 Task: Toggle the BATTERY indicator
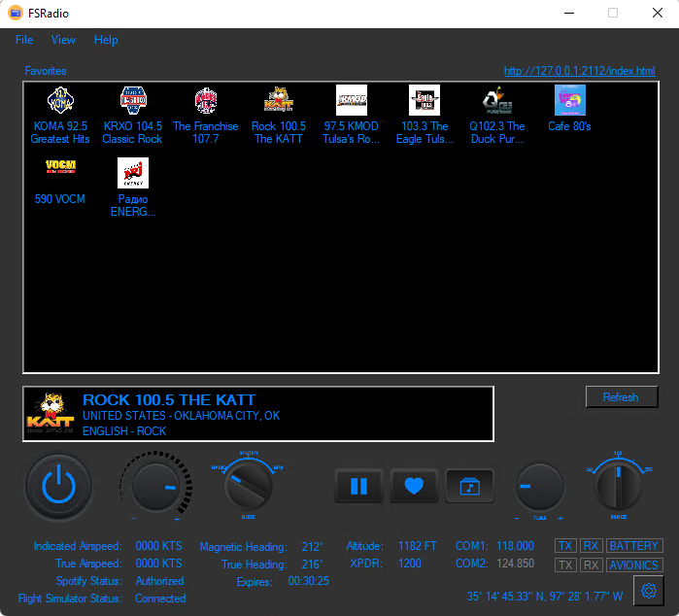point(634,546)
